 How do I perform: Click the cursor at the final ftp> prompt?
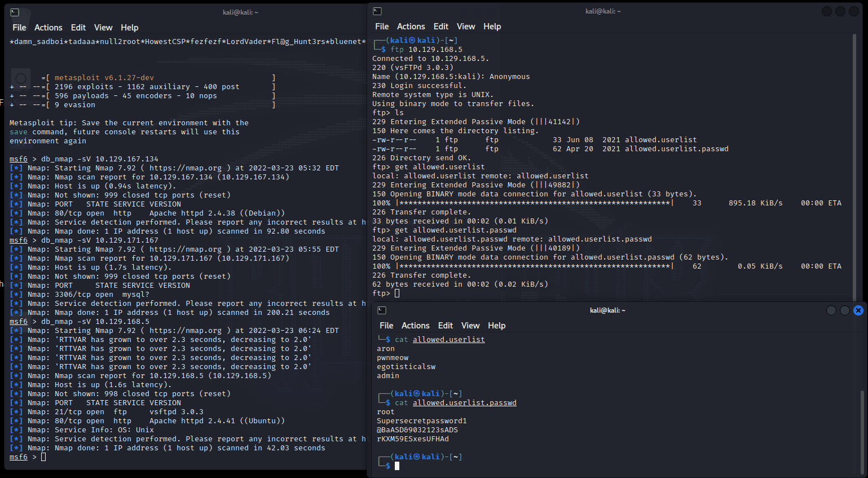pos(397,293)
